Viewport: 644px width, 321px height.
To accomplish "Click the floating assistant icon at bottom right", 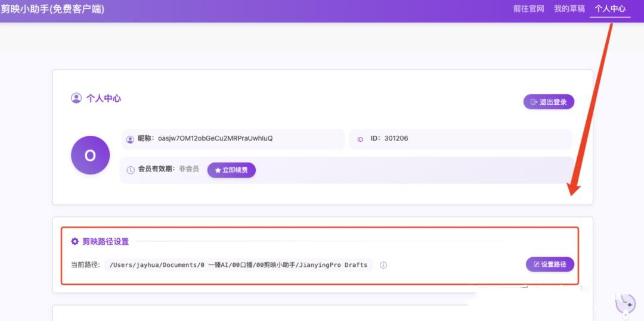I will pyautogui.click(x=626, y=306).
